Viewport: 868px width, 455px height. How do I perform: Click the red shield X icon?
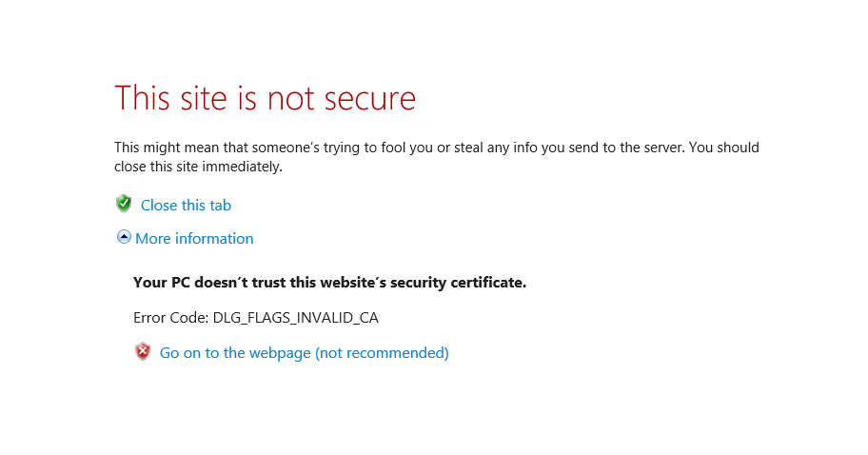point(143,352)
